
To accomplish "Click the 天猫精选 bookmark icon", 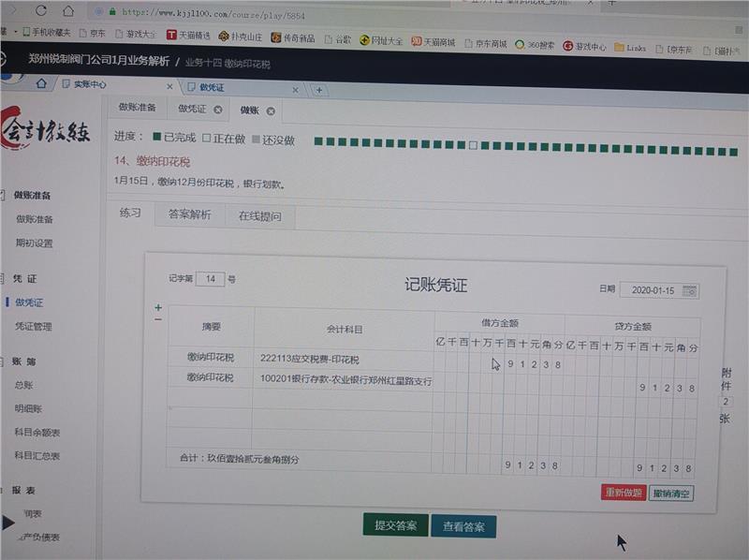I will tap(173, 36).
